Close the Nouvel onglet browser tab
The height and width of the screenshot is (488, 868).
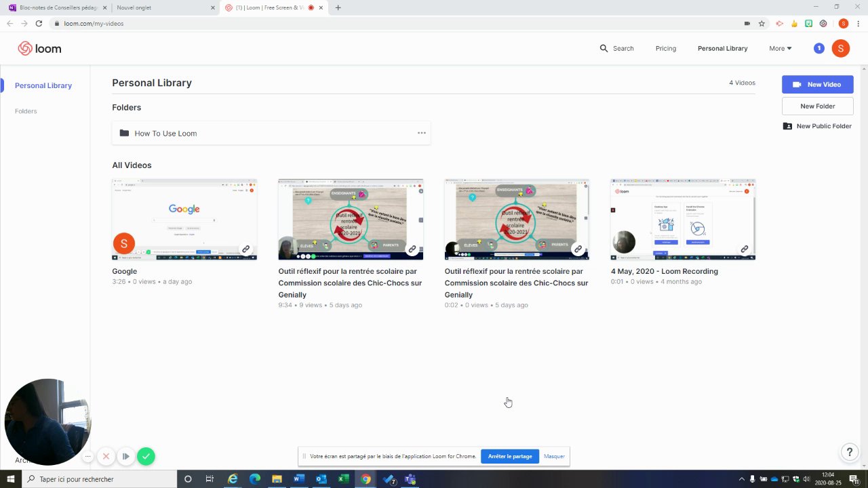point(212,8)
